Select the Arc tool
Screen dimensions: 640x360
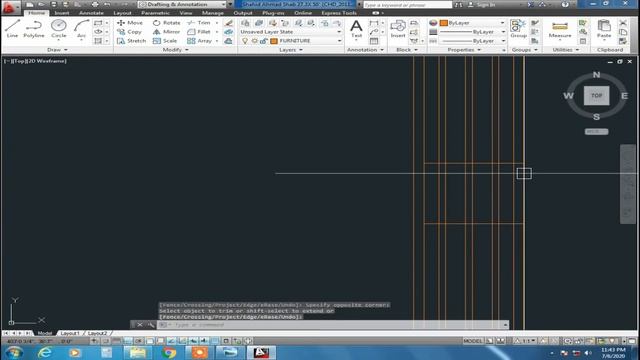click(81, 29)
